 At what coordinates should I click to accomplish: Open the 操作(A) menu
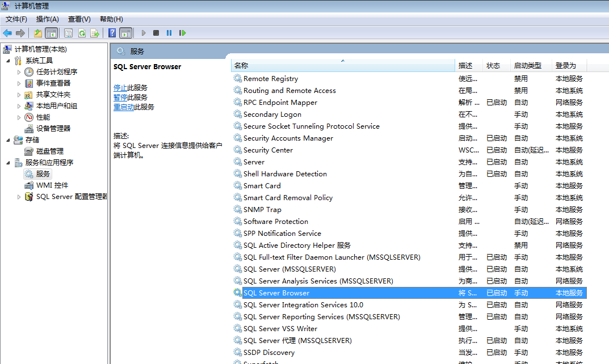[x=48, y=19]
